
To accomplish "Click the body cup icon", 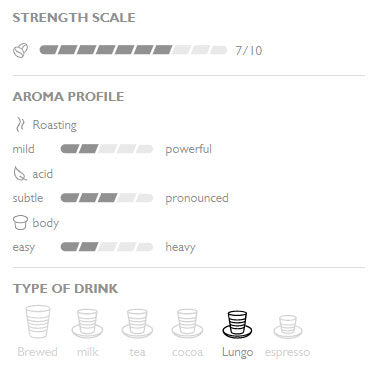I will 20,223.
